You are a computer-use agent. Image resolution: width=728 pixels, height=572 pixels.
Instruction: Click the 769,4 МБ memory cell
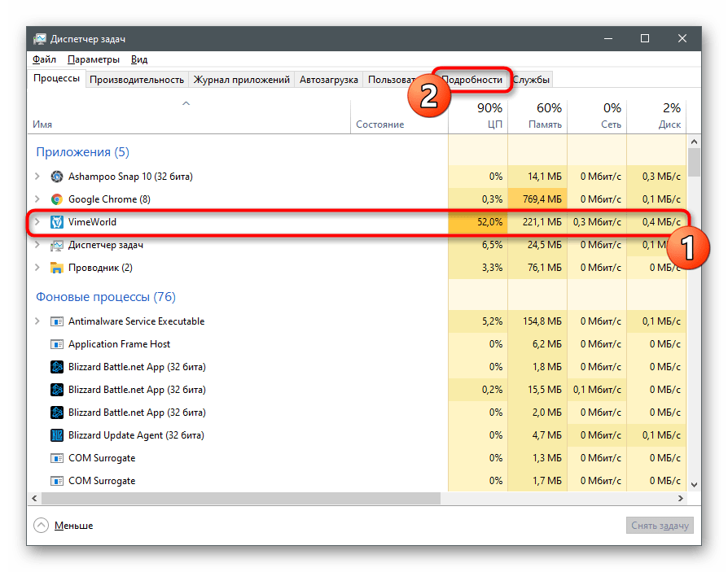click(x=537, y=199)
